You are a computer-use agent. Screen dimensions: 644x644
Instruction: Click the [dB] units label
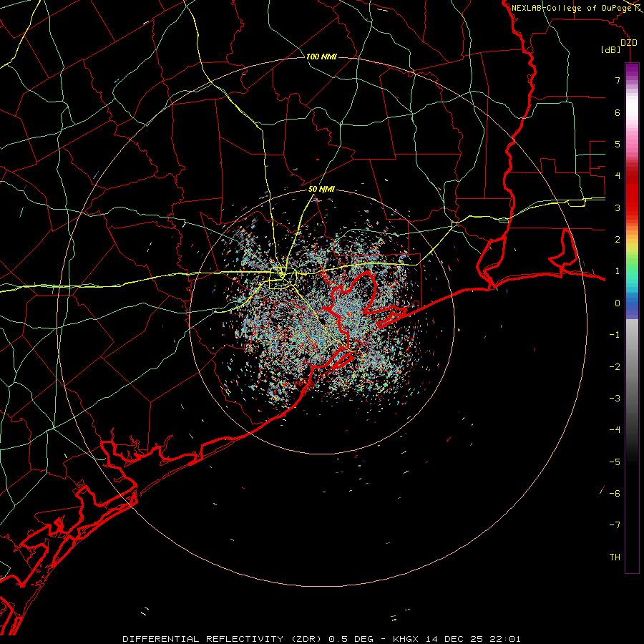[x=611, y=49]
